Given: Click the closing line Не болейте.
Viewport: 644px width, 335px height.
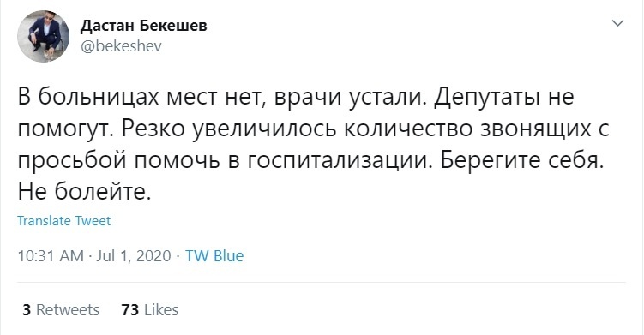Looking at the screenshot, I should [85, 191].
